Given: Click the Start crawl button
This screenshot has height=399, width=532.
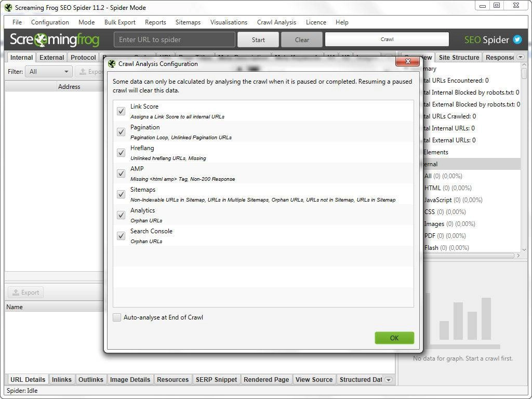Looking at the screenshot, I should click(258, 39).
